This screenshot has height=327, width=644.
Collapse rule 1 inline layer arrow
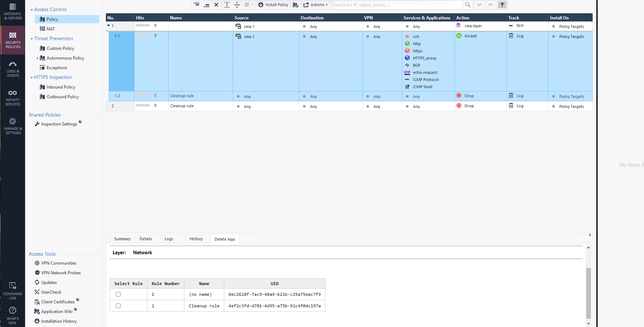pos(109,25)
